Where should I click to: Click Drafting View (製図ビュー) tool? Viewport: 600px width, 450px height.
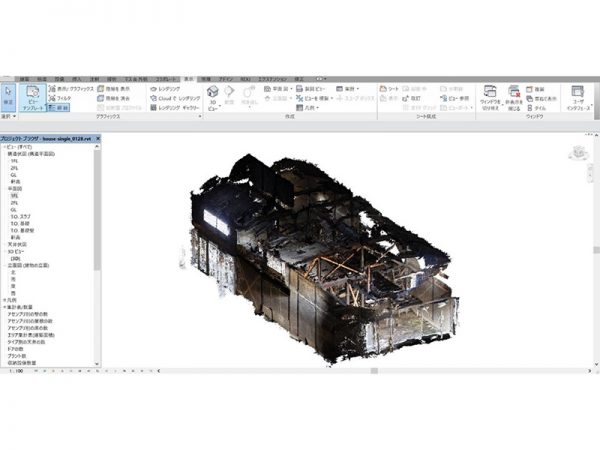(310, 89)
